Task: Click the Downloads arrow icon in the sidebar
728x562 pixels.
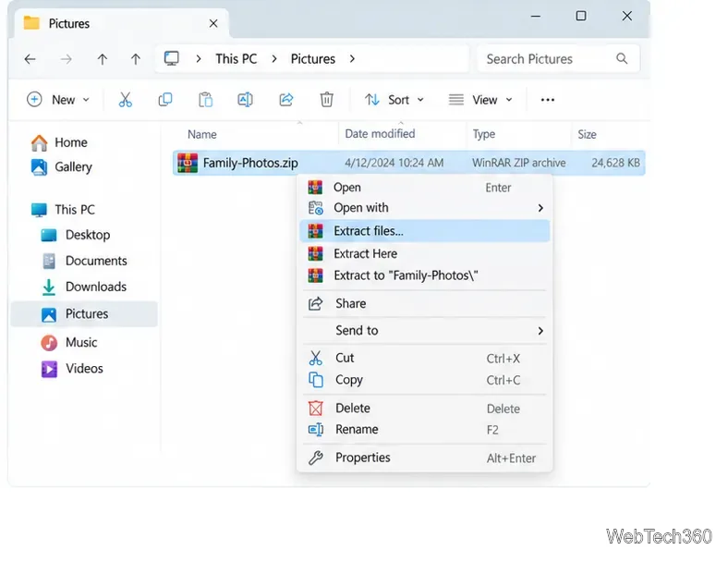Action: coord(49,287)
